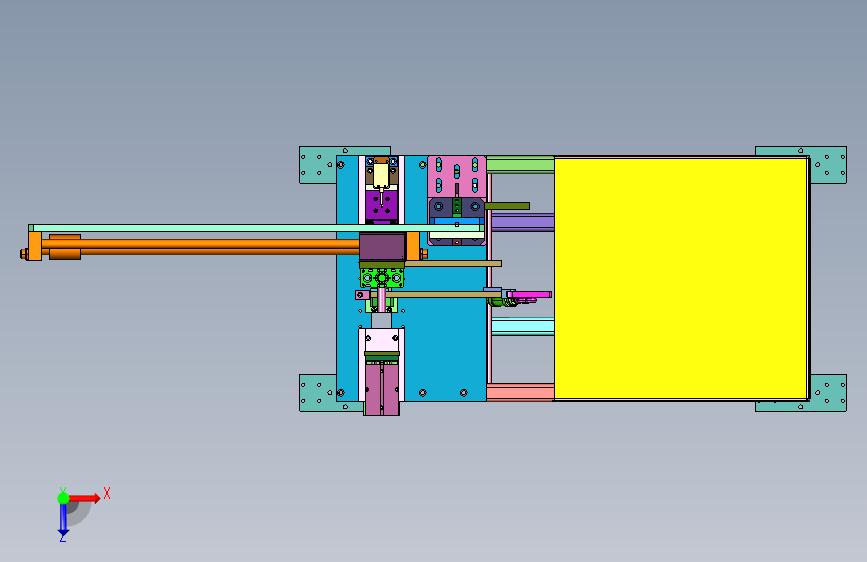Screen dimensions: 867x562
Task: Pick the mauve cylinder at the bottom of the plate
Action: (382, 389)
